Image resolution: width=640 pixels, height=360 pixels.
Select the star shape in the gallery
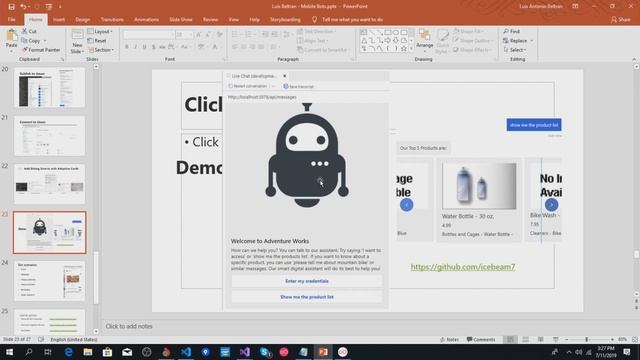(x=404, y=49)
